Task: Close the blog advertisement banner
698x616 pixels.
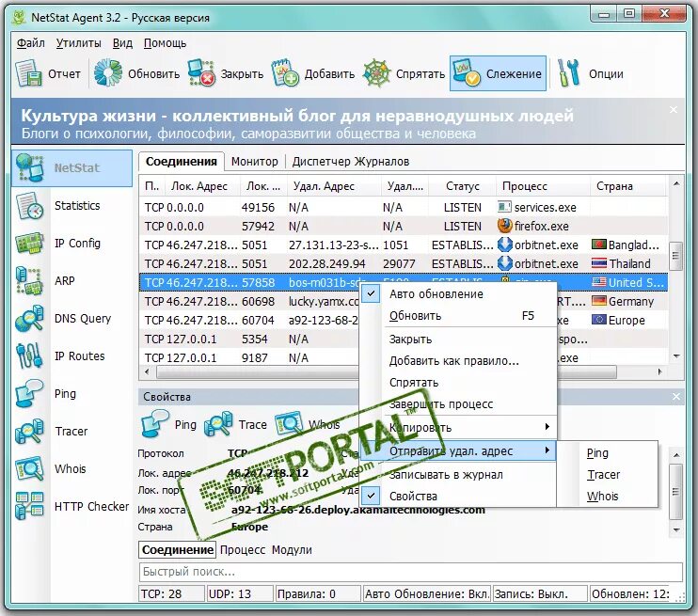Action: (674, 109)
